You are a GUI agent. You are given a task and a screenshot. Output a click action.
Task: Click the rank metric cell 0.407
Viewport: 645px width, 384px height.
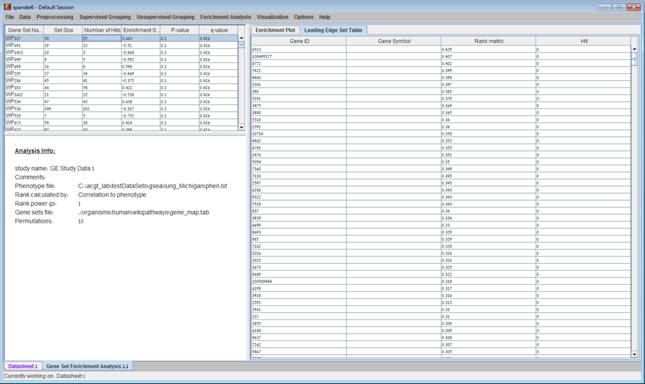pyautogui.click(x=489, y=56)
